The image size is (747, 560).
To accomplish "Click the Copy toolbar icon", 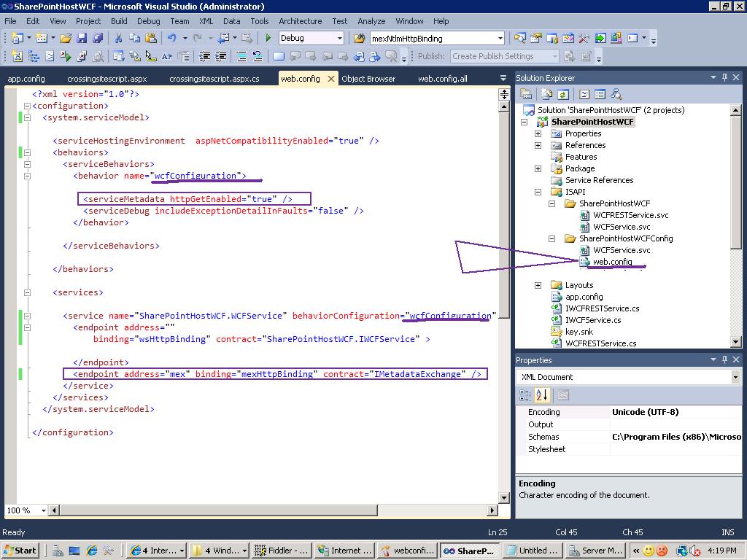I will pyautogui.click(x=135, y=38).
